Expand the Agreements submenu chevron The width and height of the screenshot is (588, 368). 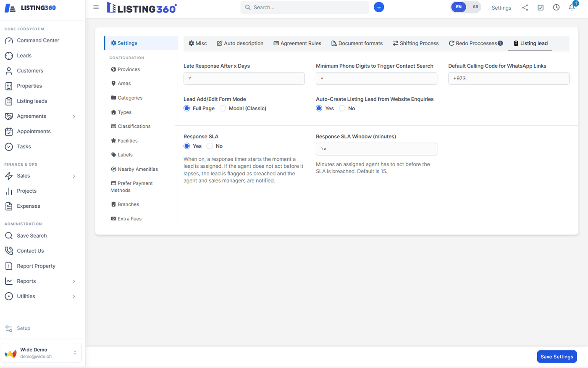coord(74,116)
